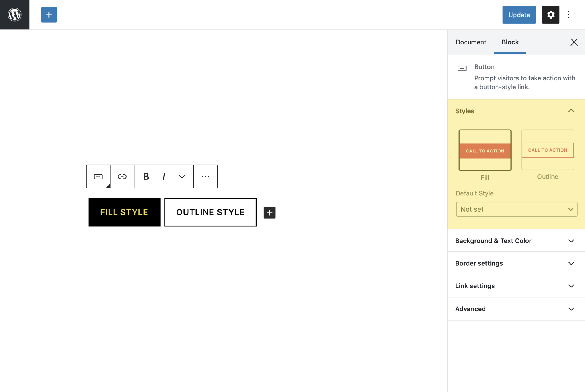Open the more options vertical ellipsis

(x=568, y=15)
